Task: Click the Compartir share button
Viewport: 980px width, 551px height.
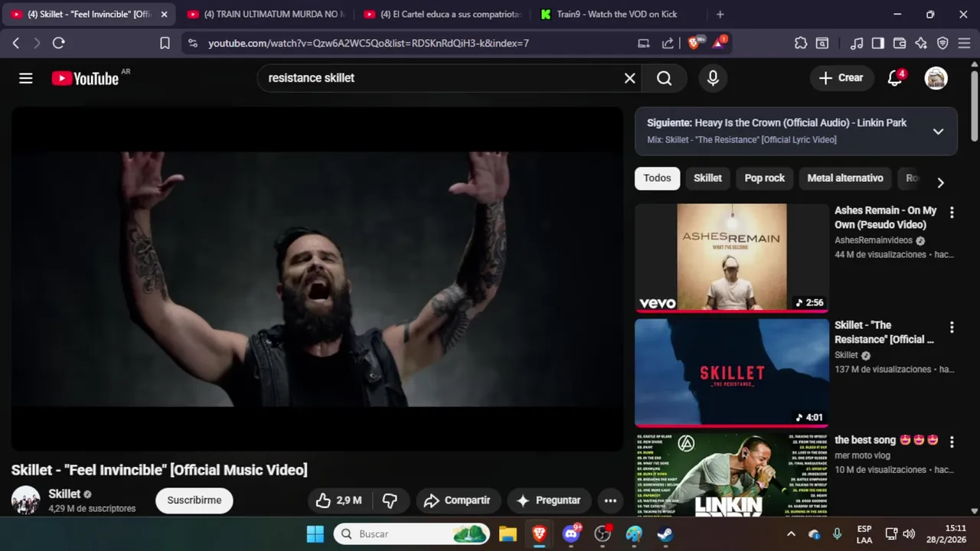Action: coord(459,500)
